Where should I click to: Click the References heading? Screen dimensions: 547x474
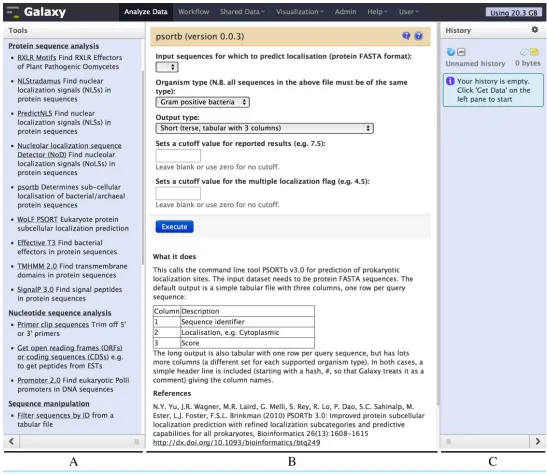click(172, 393)
